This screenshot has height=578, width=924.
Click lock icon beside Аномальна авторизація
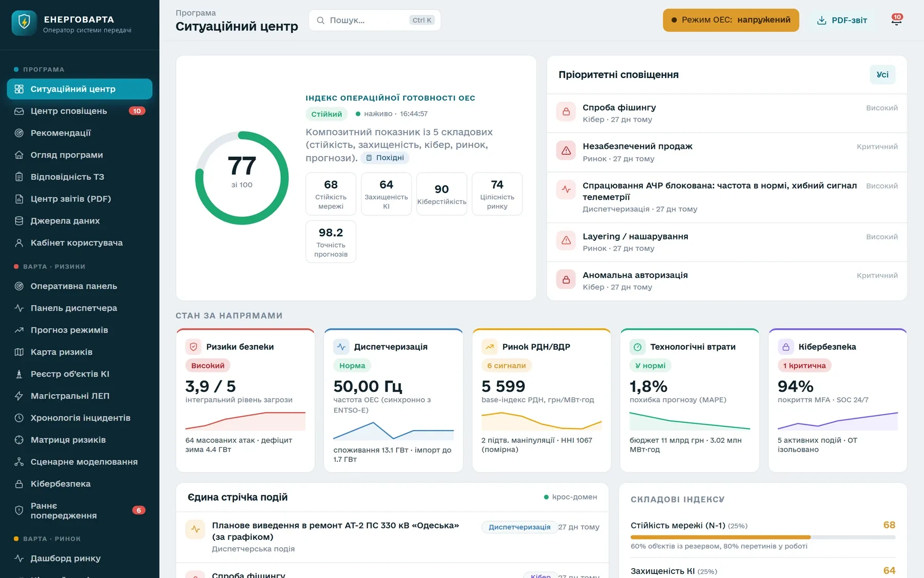pos(566,279)
